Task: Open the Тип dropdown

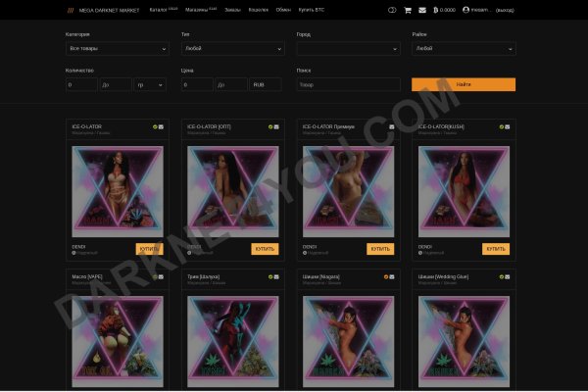Action: tap(232, 48)
